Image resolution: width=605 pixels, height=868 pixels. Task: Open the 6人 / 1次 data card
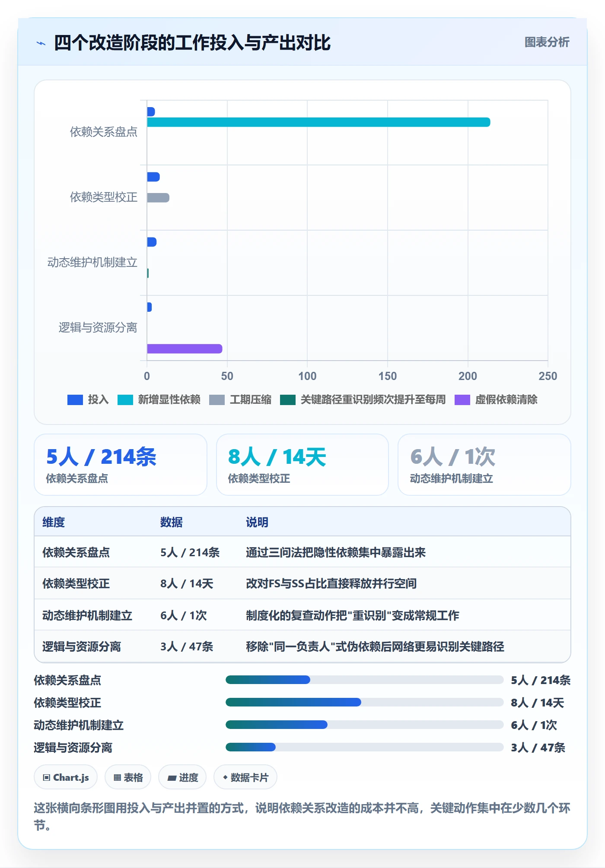pos(484,465)
